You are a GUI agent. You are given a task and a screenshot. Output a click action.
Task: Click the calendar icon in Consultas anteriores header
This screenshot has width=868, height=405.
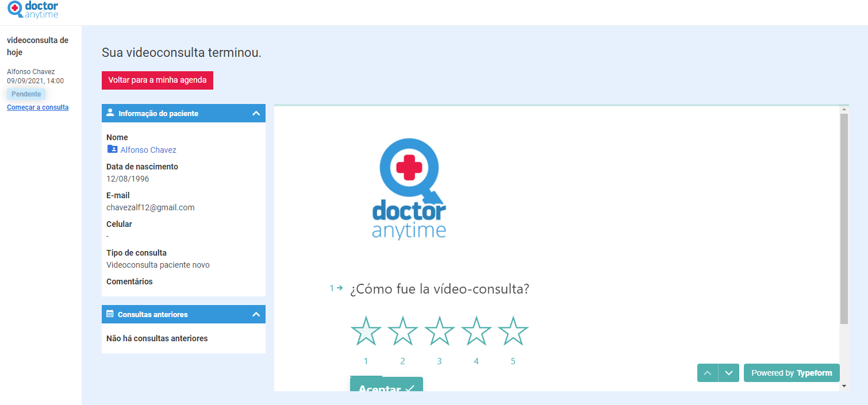click(x=110, y=314)
